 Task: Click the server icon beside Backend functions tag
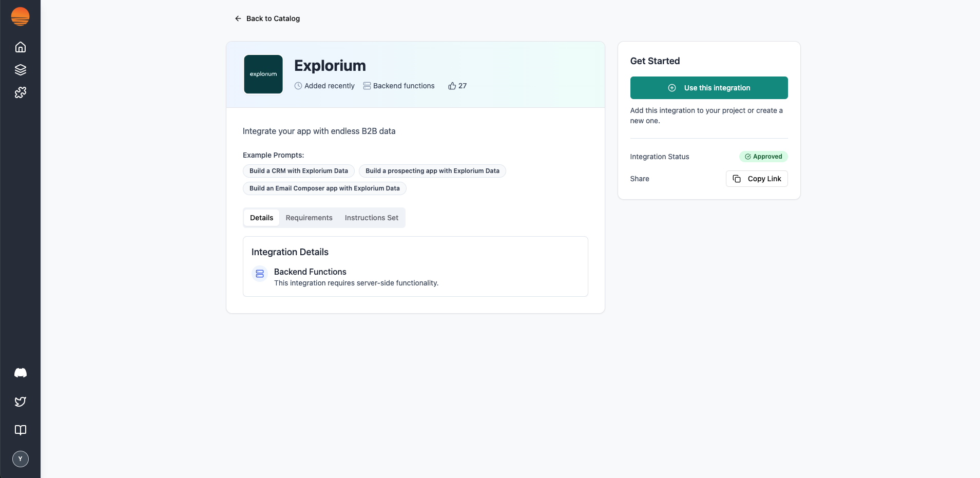pos(367,86)
